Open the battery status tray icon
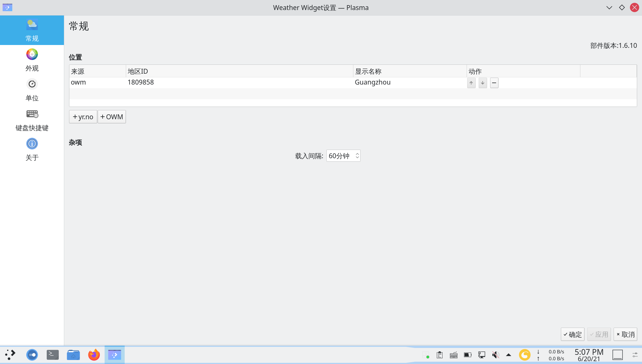Viewport: 642px width, 364px height. pos(467,355)
